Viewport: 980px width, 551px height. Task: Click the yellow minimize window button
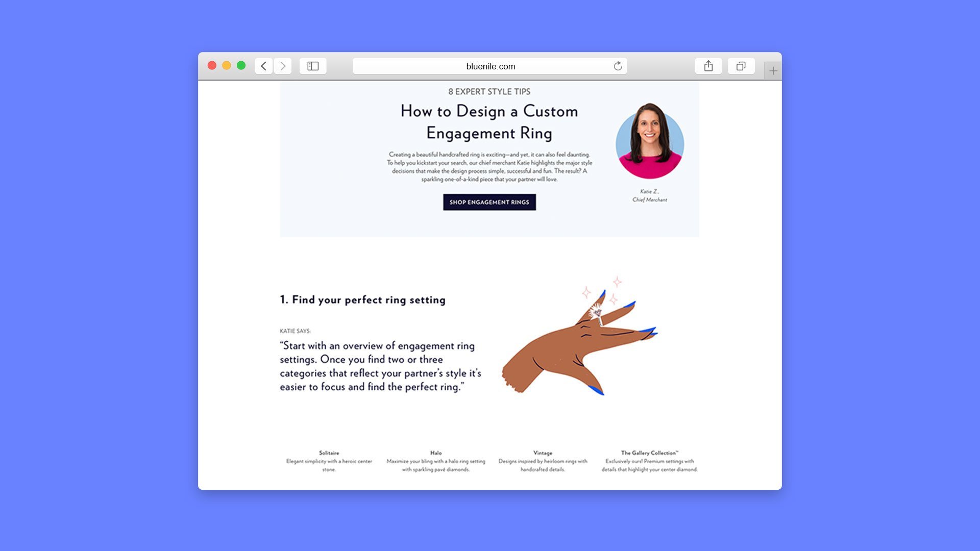click(227, 65)
